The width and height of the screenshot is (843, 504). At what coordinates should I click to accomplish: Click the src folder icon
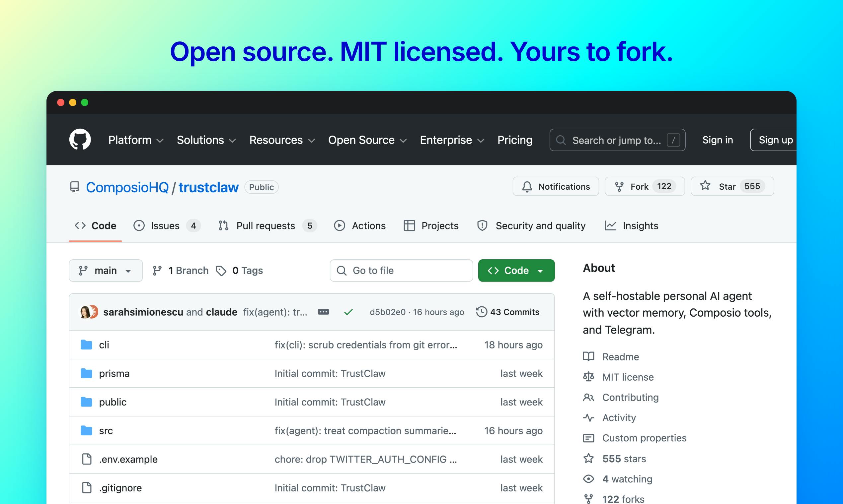[86, 430]
